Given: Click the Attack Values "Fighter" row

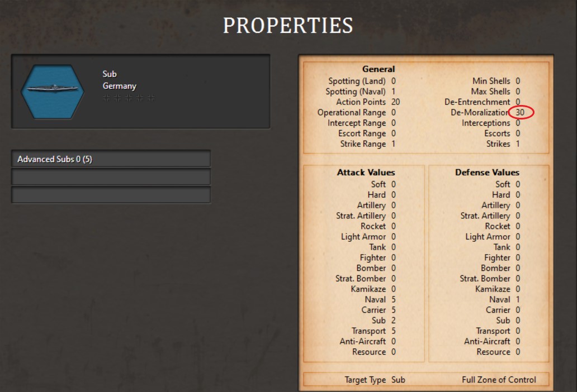Looking at the screenshot, I should pos(378,257).
